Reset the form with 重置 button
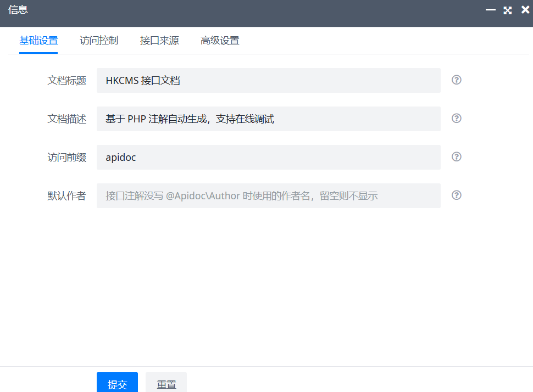The image size is (533, 392). (166, 383)
